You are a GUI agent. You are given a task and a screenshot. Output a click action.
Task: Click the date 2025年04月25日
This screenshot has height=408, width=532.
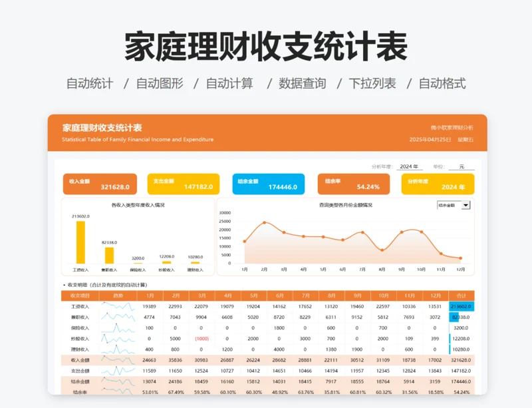[430, 139]
